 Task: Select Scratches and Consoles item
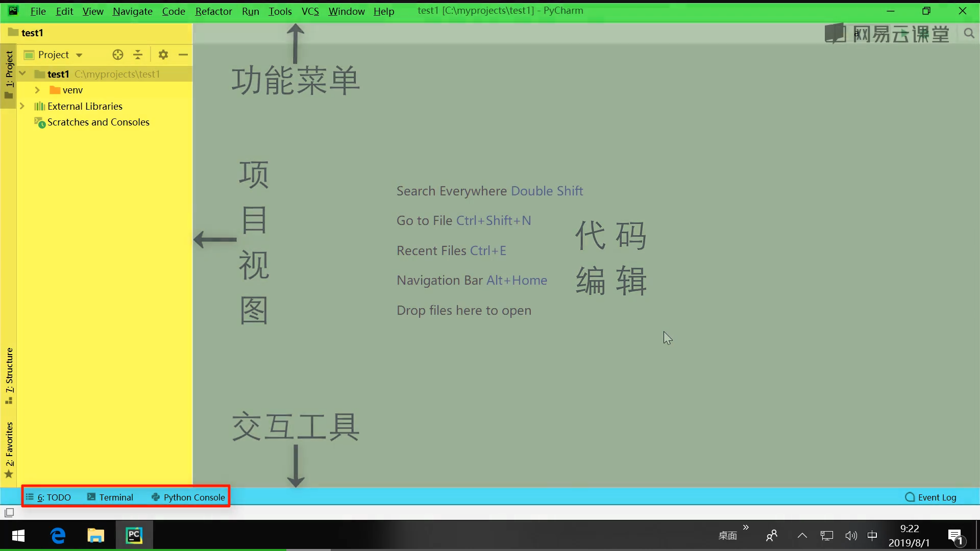(x=98, y=122)
